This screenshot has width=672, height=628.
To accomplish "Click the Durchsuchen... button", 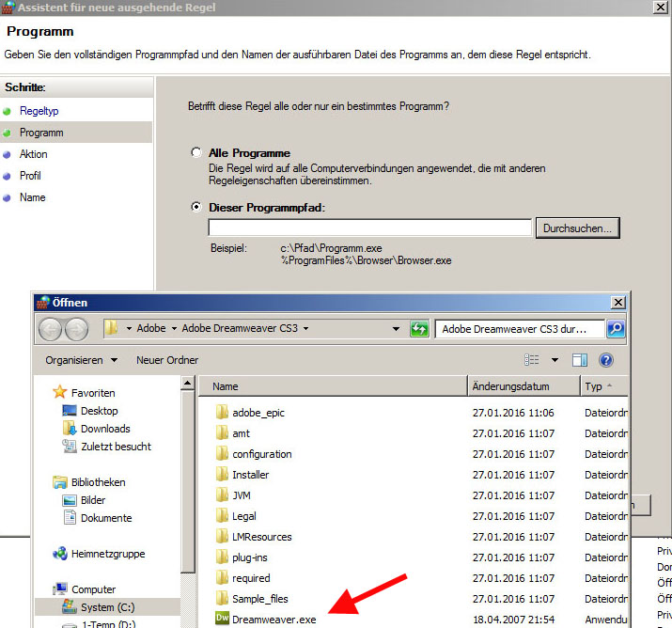I will point(577,228).
